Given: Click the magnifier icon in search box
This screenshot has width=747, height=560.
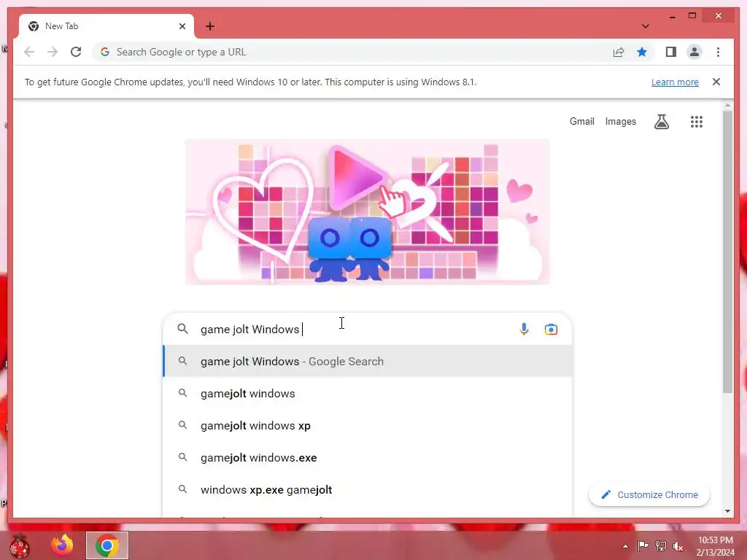Looking at the screenshot, I should click(182, 329).
